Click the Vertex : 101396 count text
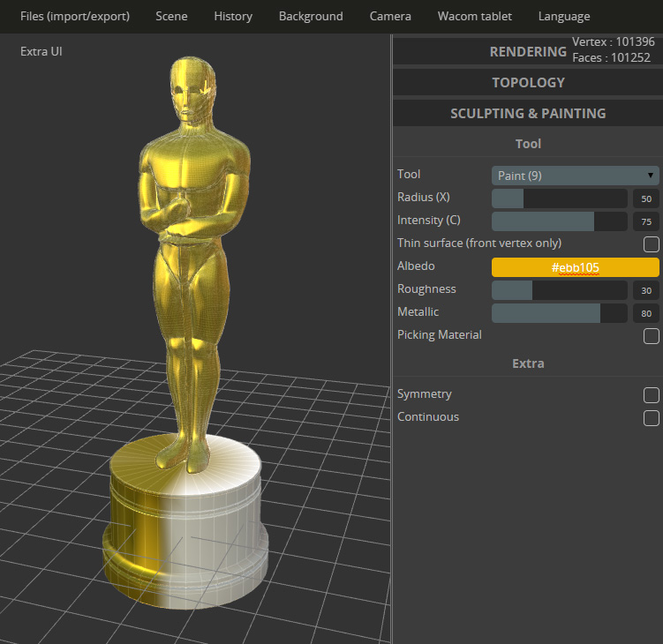The height and width of the screenshot is (644, 663). (x=613, y=41)
